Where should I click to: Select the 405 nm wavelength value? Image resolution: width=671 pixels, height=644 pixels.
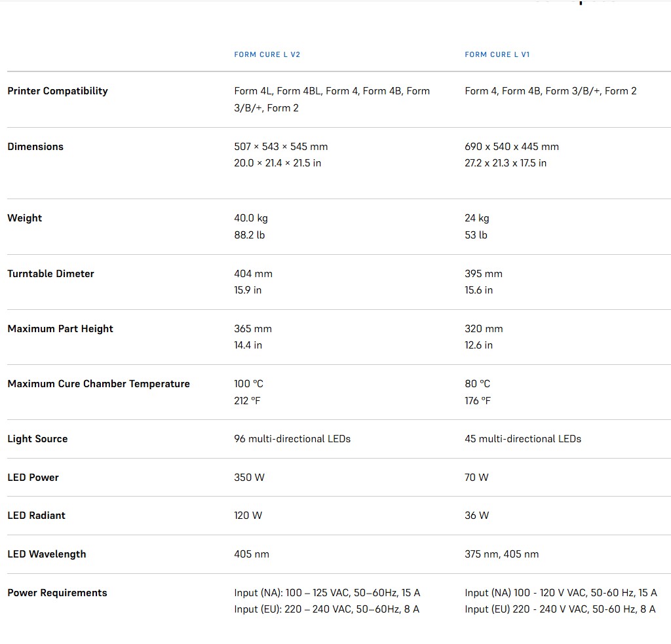pos(252,554)
